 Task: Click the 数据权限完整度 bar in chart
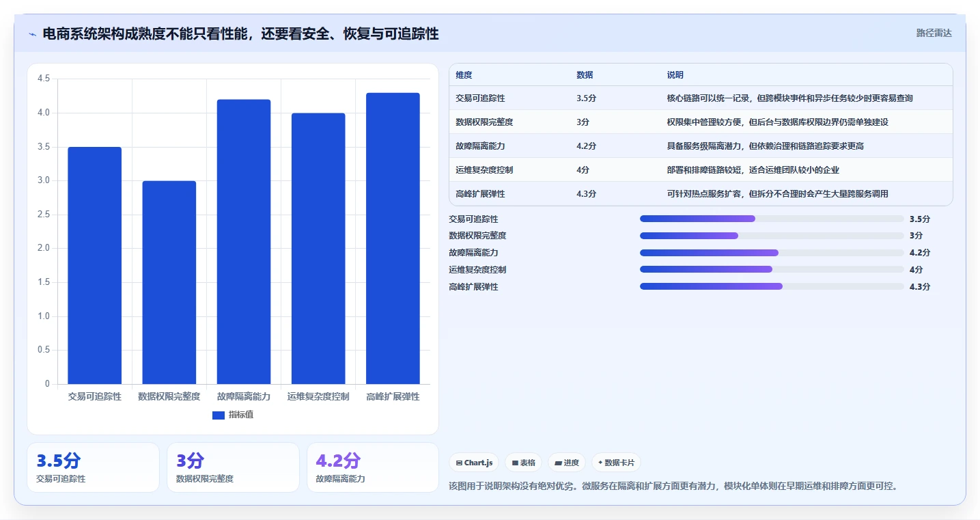[169, 282]
